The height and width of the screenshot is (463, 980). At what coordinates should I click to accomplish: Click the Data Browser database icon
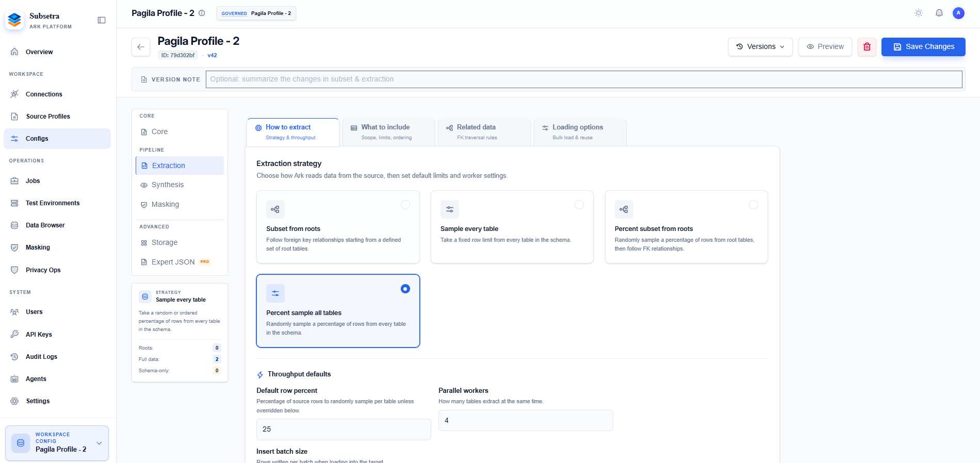[14, 225]
